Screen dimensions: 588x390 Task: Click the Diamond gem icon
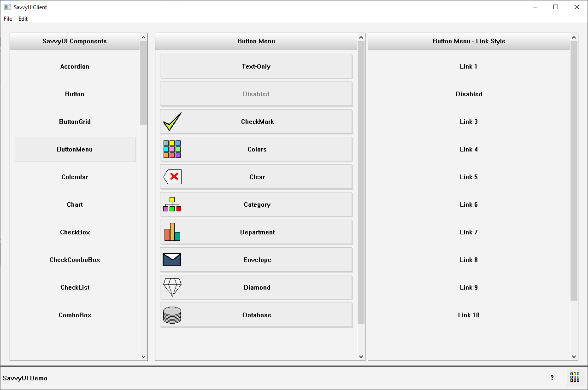(172, 287)
